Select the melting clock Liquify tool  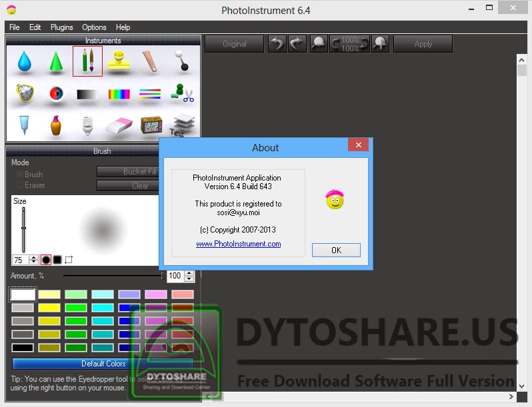tap(25, 93)
